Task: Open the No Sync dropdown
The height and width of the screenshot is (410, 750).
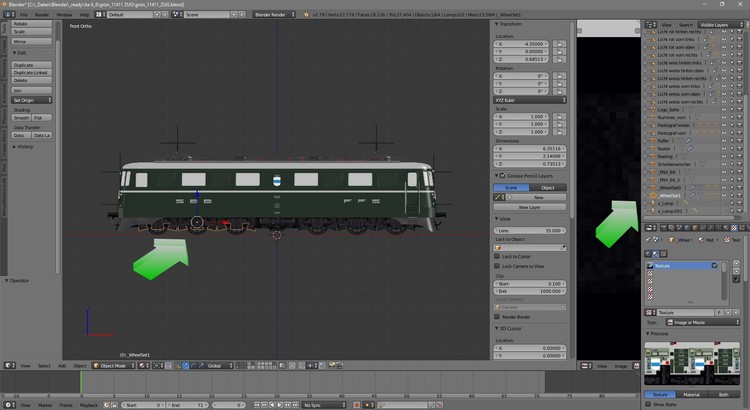Action: tap(324, 405)
